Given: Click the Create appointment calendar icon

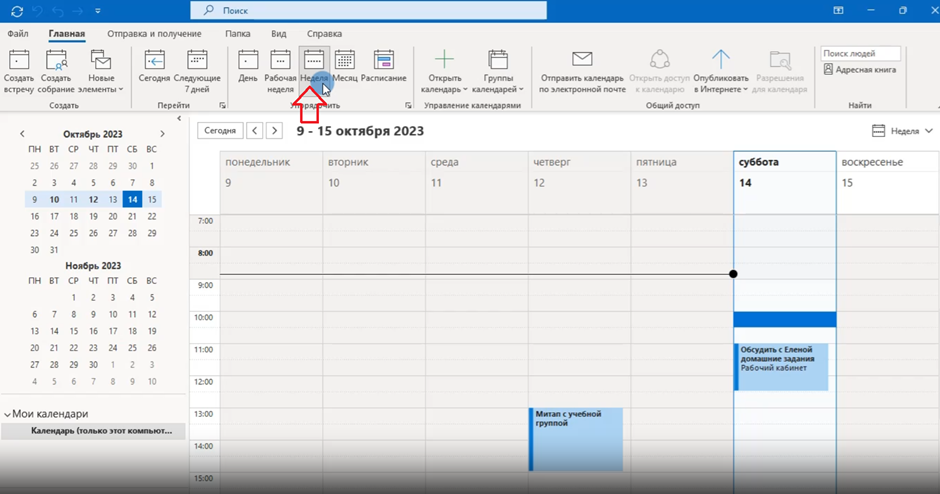Looking at the screenshot, I should (18, 60).
